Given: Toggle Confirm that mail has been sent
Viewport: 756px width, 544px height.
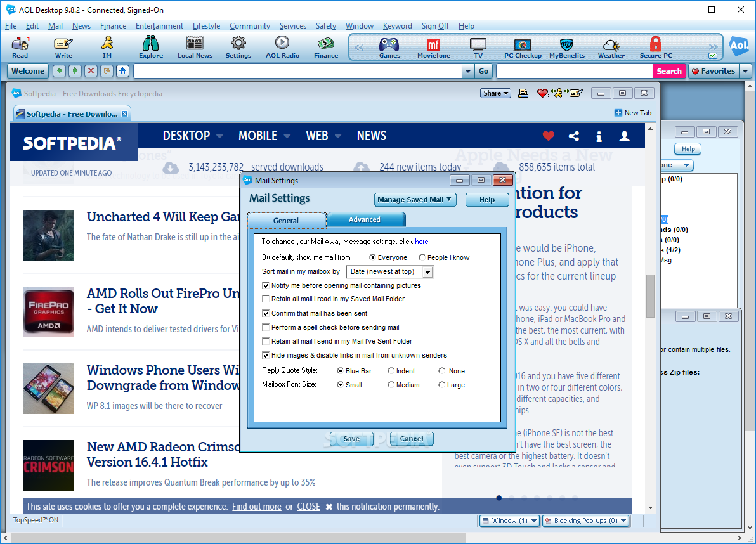Looking at the screenshot, I should pyautogui.click(x=266, y=313).
